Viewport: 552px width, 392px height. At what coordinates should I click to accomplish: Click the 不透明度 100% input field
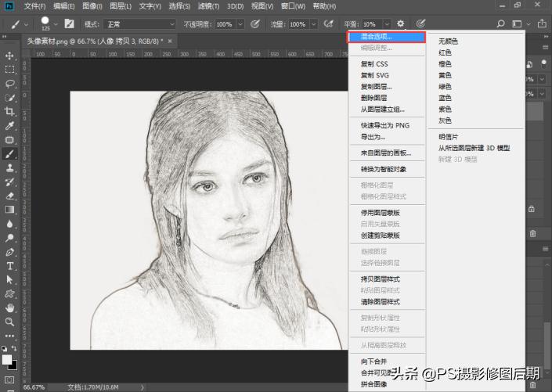tap(225, 24)
